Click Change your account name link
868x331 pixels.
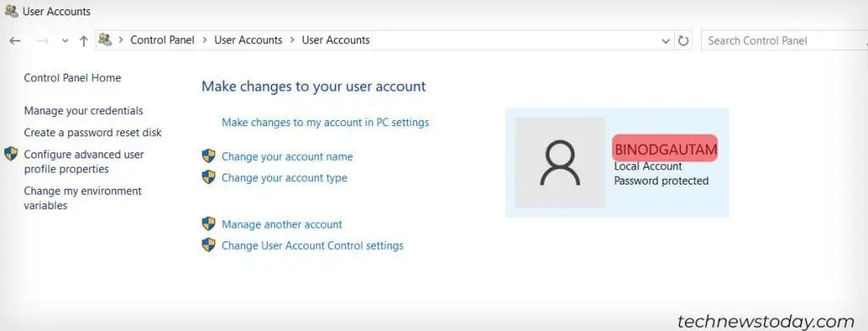[287, 157]
